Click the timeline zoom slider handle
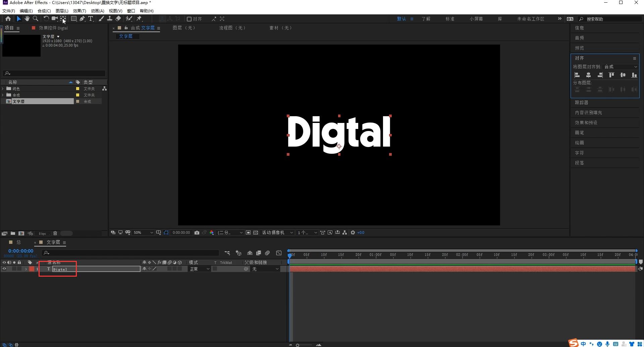This screenshot has height=347, width=644. pyautogui.click(x=298, y=345)
